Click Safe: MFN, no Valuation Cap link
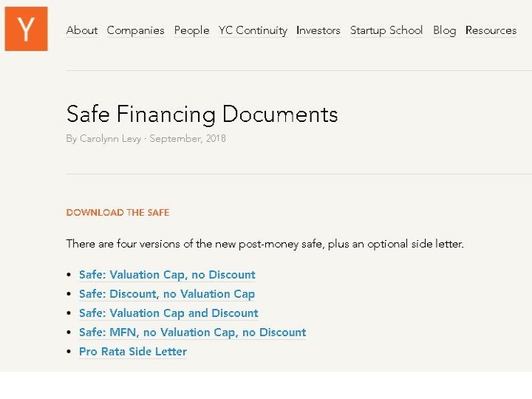Image resolution: width=532 pixels, height=399 pixels. 192,332
